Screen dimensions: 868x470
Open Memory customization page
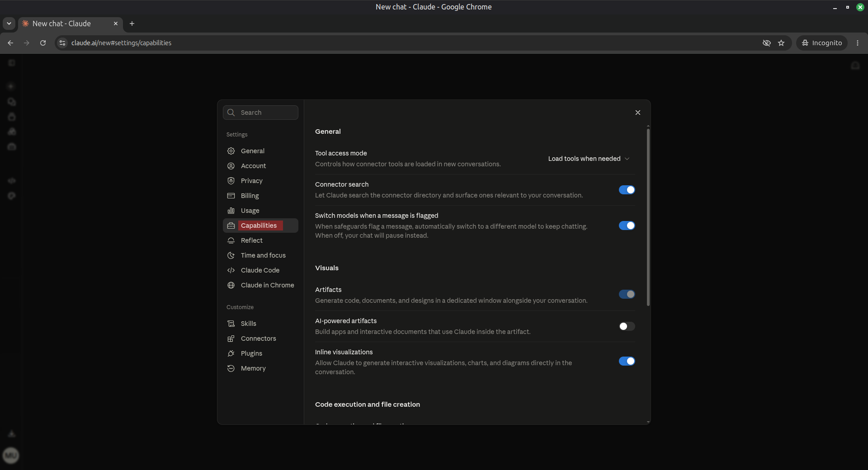(x=260, y=368)
